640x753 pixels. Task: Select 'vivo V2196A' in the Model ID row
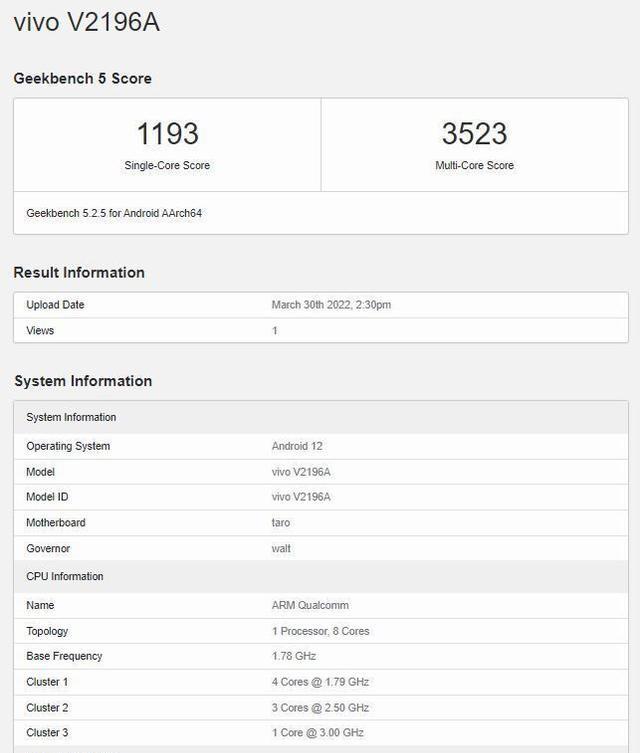point(301,497)
